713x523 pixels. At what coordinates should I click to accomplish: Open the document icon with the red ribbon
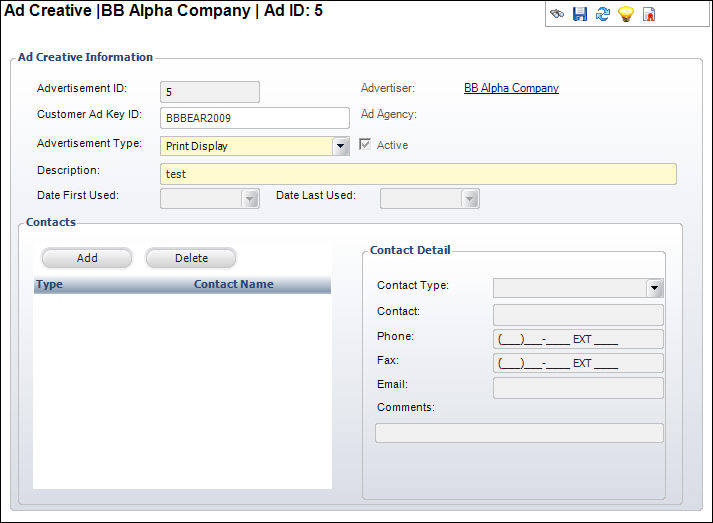tap(649, 15)
